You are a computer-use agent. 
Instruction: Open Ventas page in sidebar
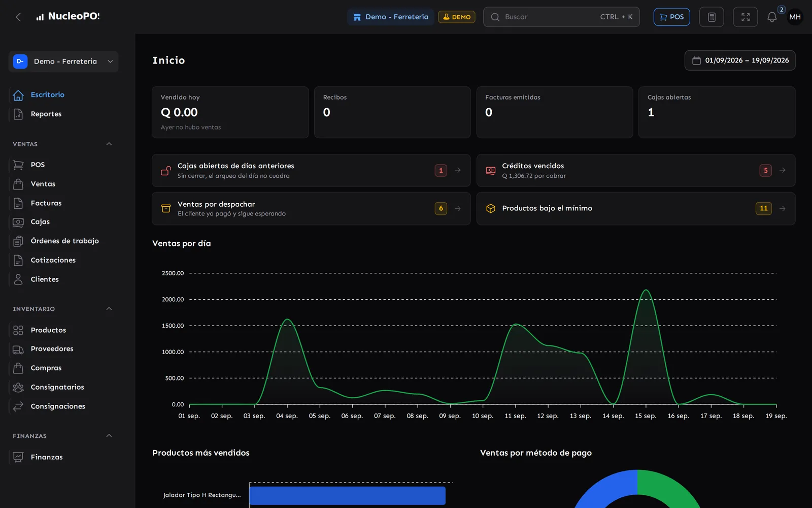[x=43, y=184]
